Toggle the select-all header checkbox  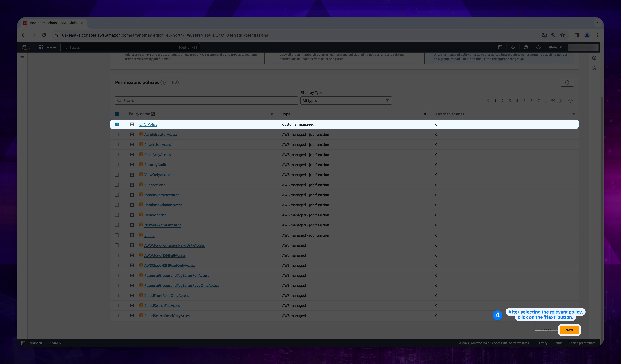[117, 114]
